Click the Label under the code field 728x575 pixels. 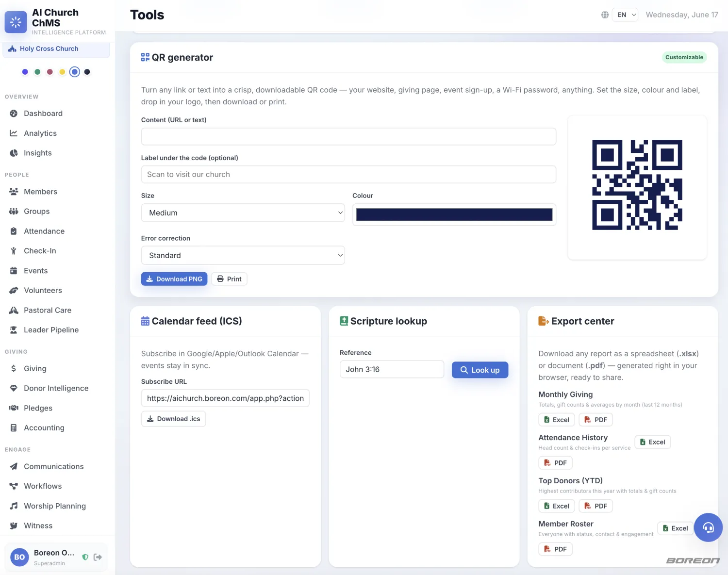coord(348,175)
